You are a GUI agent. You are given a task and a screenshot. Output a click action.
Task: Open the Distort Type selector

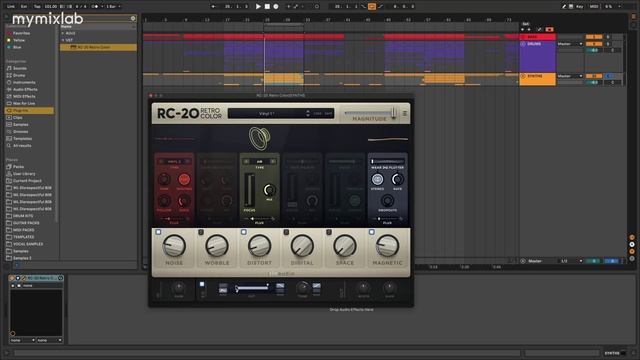[x=260, y=162]
